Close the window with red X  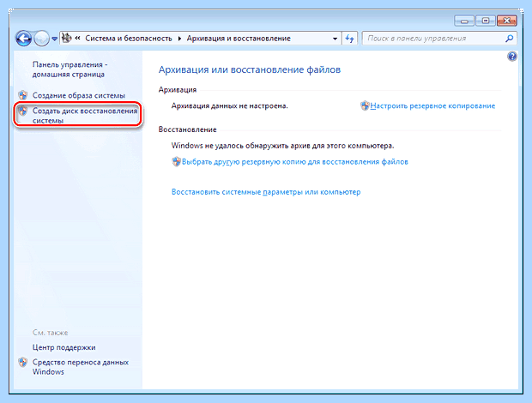507,21
